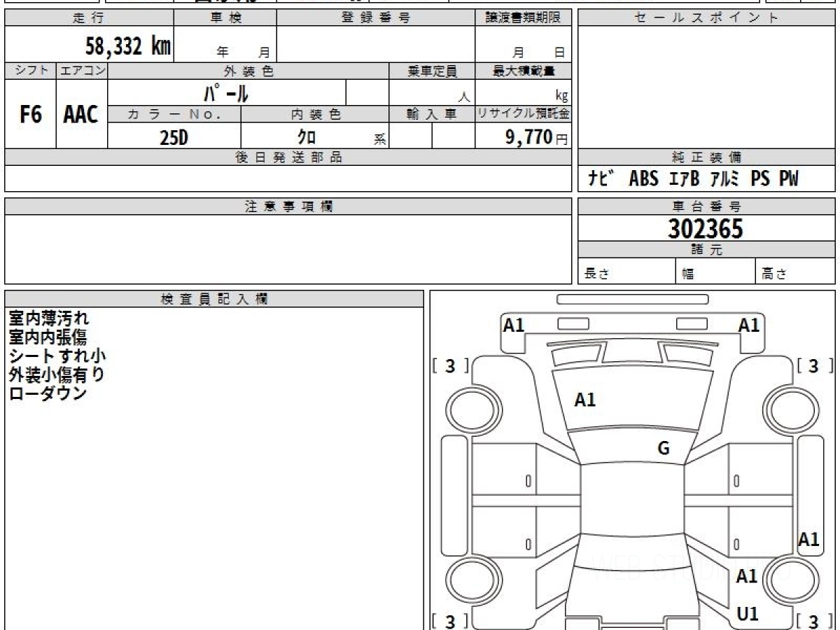Select ABS in the equipment list
Image resolution: width=840 pixels, height=630 pixels.
(x=644, y=179)
